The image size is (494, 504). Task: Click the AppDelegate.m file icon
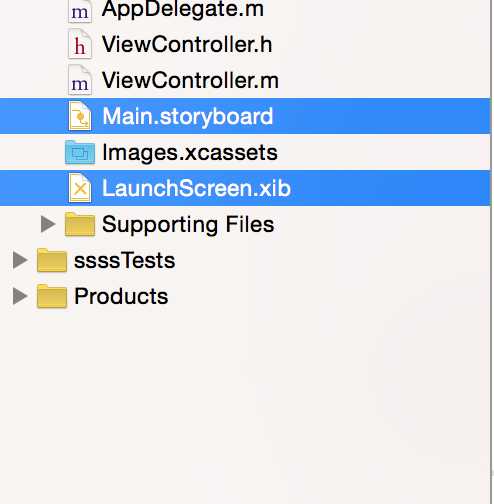pos(80,11)
